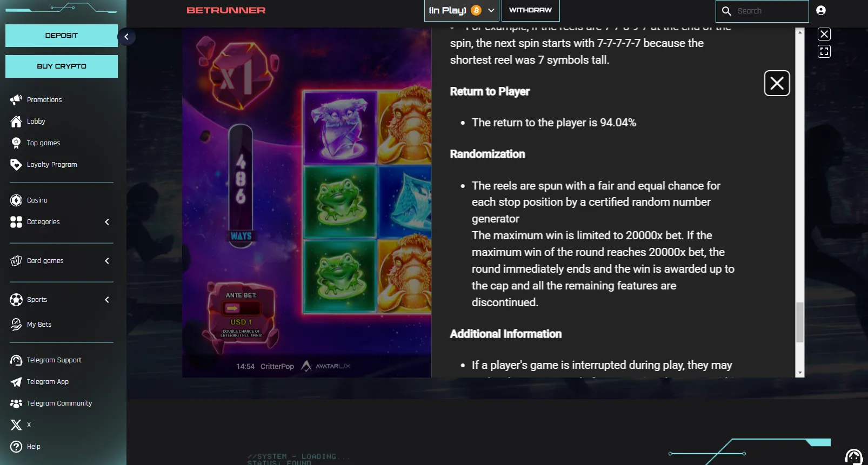Expand the Card games submenu chevron
Screen dimensions: 868x465
pos(107,261)
